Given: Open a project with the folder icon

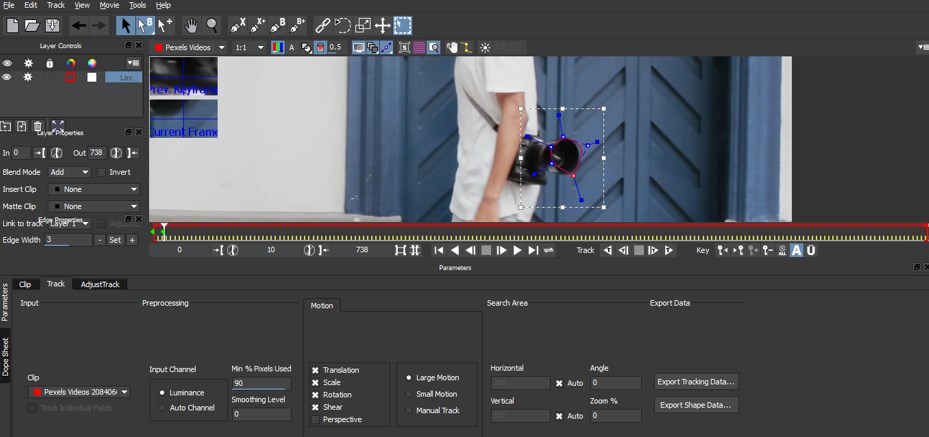Looking at the screenshot, I should (x=32, y=25).
